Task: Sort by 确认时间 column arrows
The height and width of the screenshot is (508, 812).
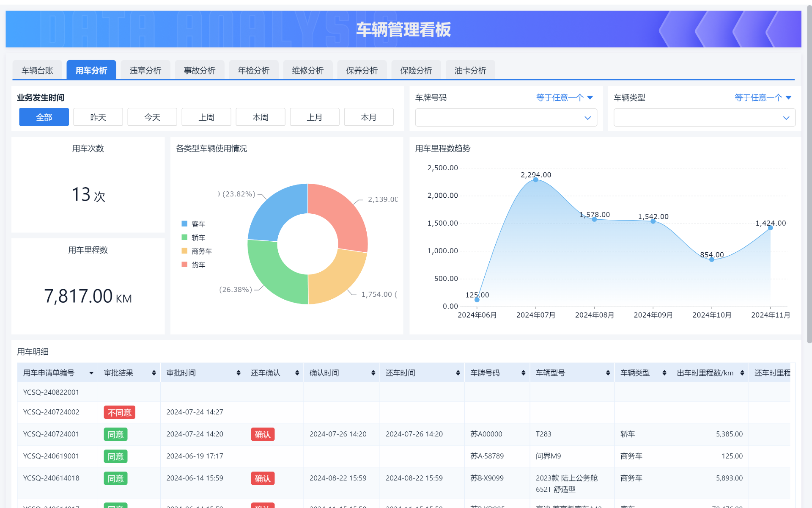Action: (373, 373)
